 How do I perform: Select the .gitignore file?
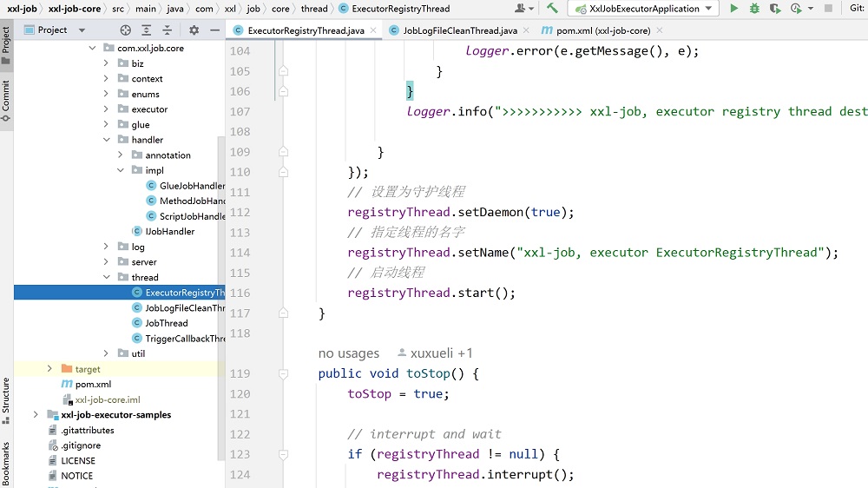(x=75, y=445)
